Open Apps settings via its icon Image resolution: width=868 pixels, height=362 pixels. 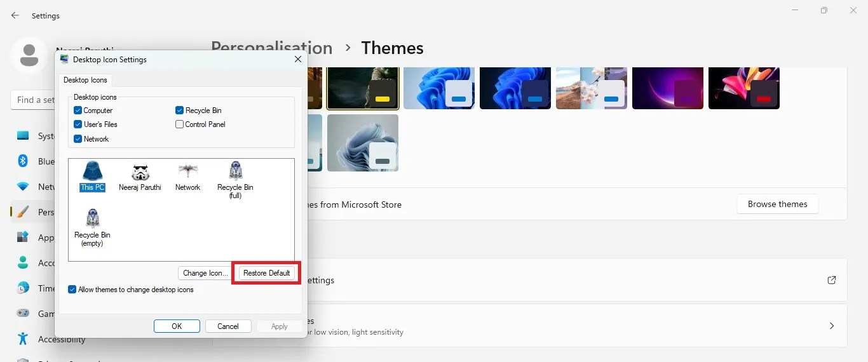point(23,238)
